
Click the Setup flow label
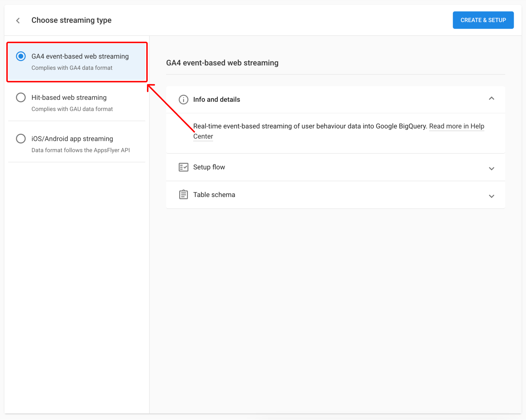tap(209, 167)
